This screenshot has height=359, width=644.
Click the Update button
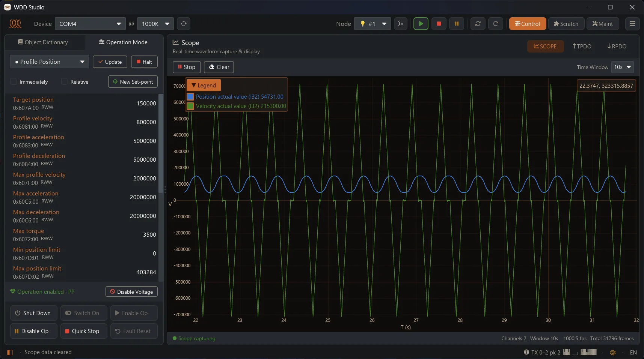[x=110, y=62]
